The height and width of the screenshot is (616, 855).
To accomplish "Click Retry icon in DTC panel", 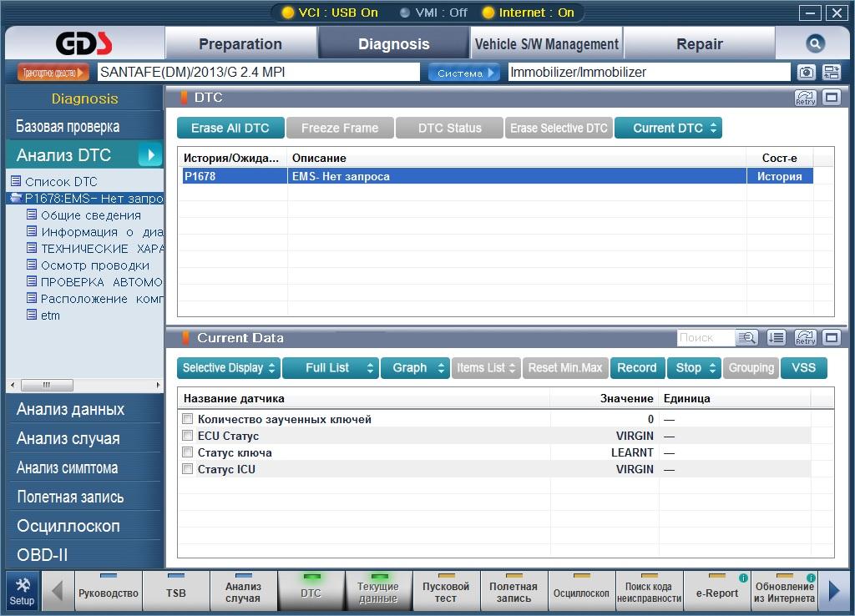I will point(806,98).
